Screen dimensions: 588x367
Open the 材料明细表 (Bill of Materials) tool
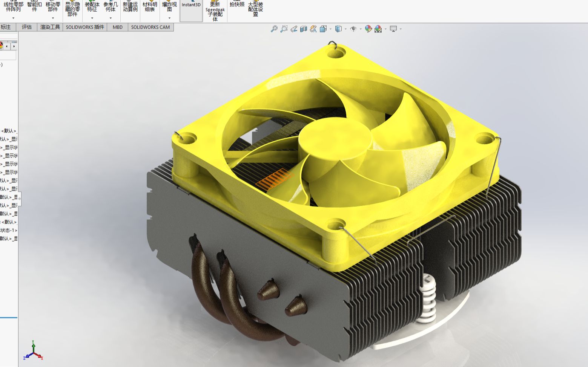[x=149, y=5]
